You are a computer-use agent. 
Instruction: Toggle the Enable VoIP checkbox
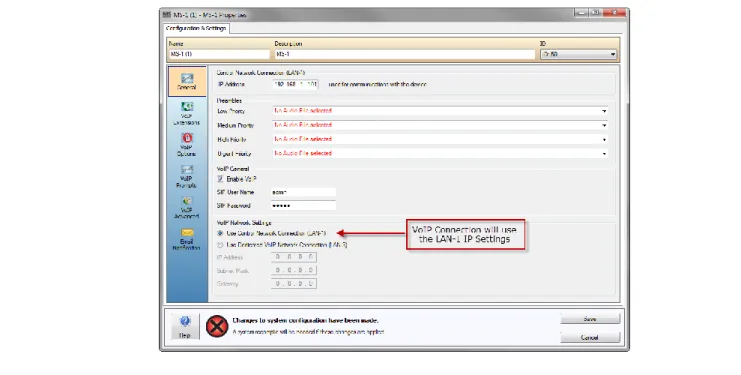coord(220,179)
